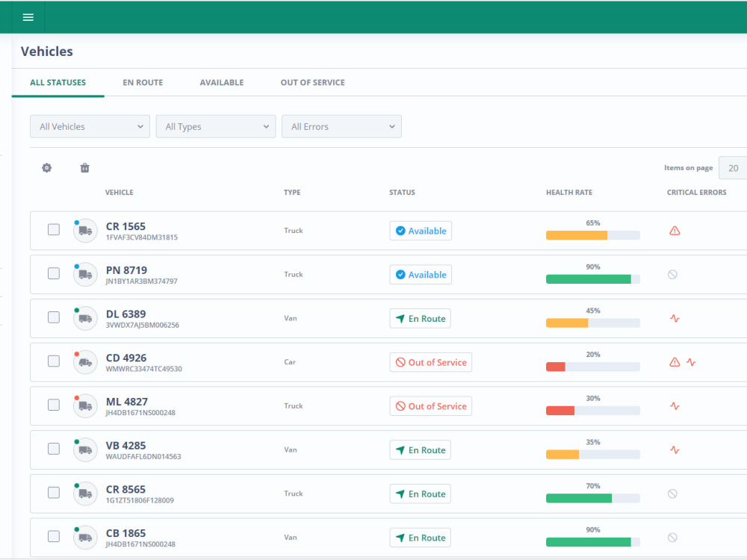Open the Available tab
This screenshot has width=747, height=560.
(x=222, y=82)
